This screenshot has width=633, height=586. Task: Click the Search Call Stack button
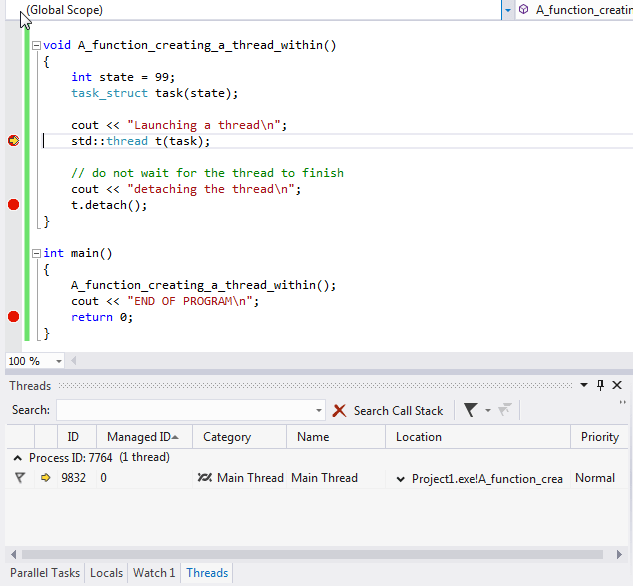(398, 411)
